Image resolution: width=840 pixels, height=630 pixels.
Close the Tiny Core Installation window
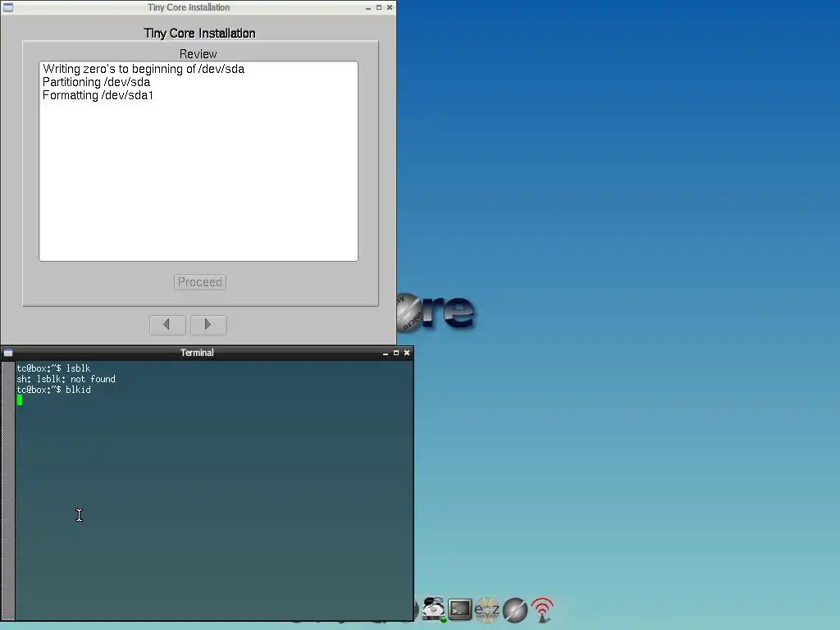[390, 7]
